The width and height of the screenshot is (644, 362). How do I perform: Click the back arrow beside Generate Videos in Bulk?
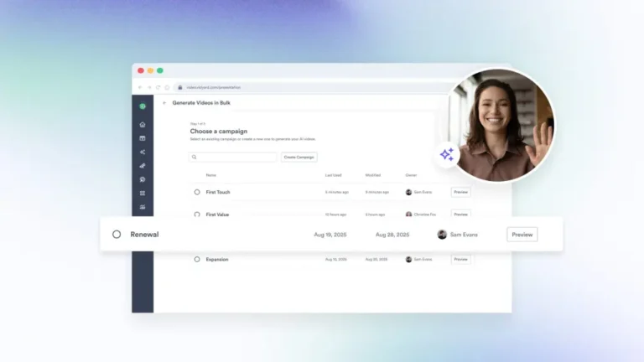pyautogui.click(x=164, y=103)
